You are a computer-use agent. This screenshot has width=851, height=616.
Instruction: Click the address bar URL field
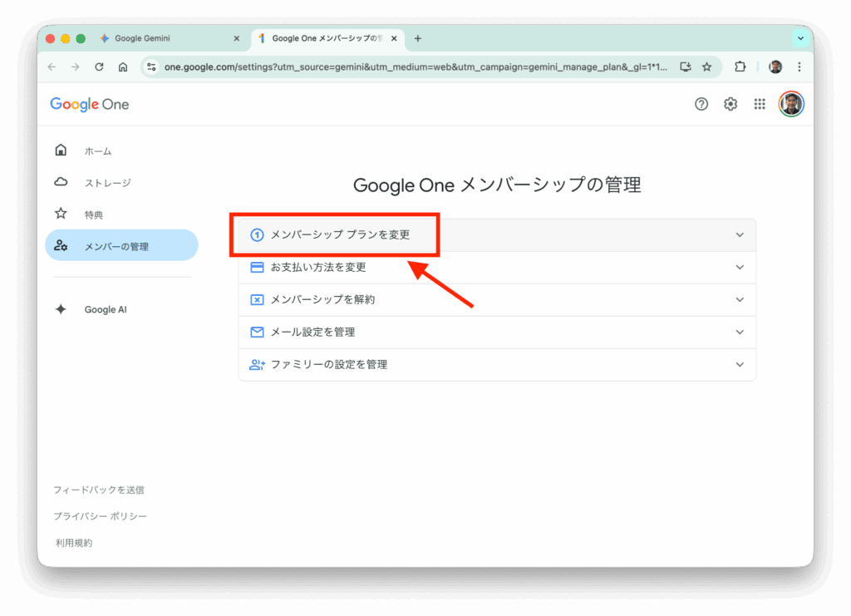pyautogui.click(x=416, y=67)
